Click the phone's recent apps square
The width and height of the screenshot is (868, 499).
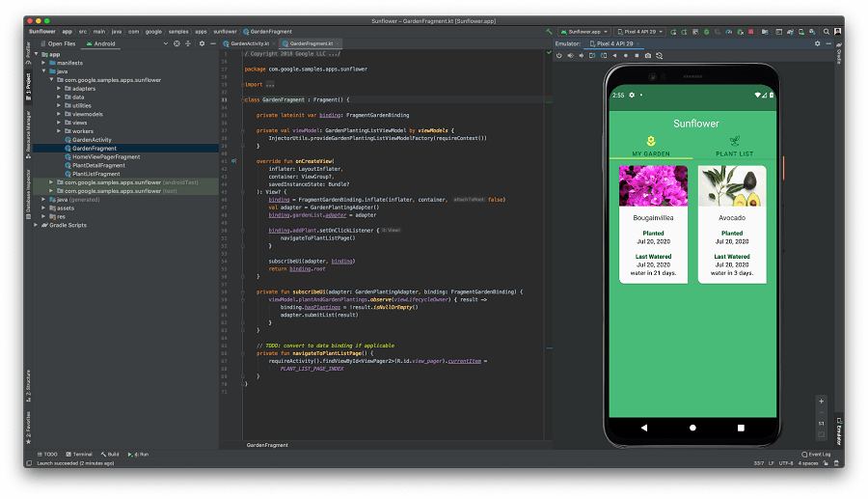point(741,428)
